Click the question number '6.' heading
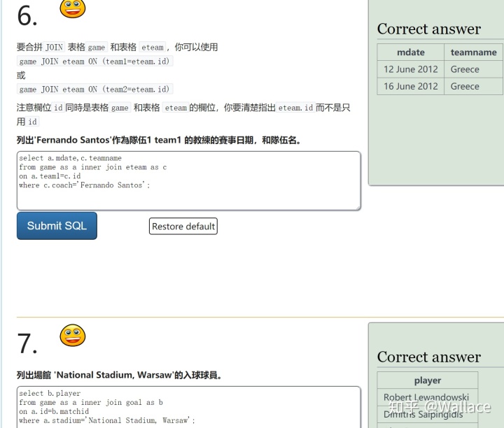504x428 pixels. pos(27,15)
